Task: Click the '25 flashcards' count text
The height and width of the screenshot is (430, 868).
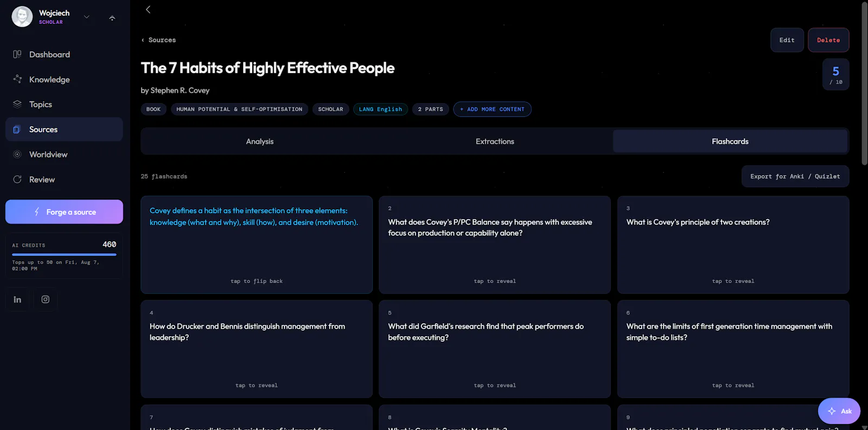Action: (164, 176)
